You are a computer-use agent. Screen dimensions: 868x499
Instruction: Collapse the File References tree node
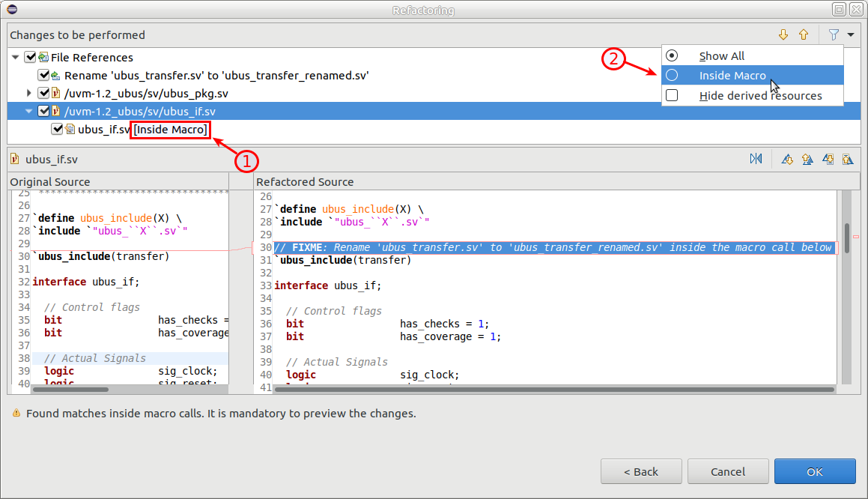(x=15, y=57)
